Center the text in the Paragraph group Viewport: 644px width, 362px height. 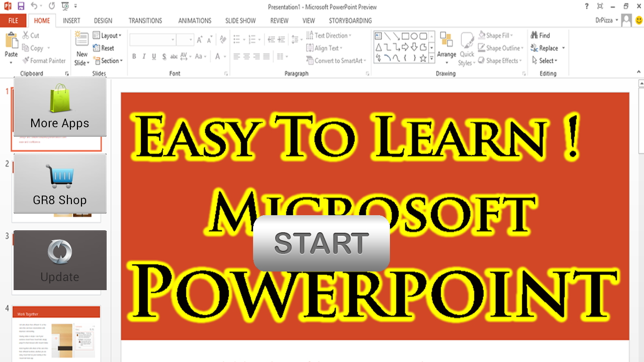pyautogui.click(x=247, y=56)
